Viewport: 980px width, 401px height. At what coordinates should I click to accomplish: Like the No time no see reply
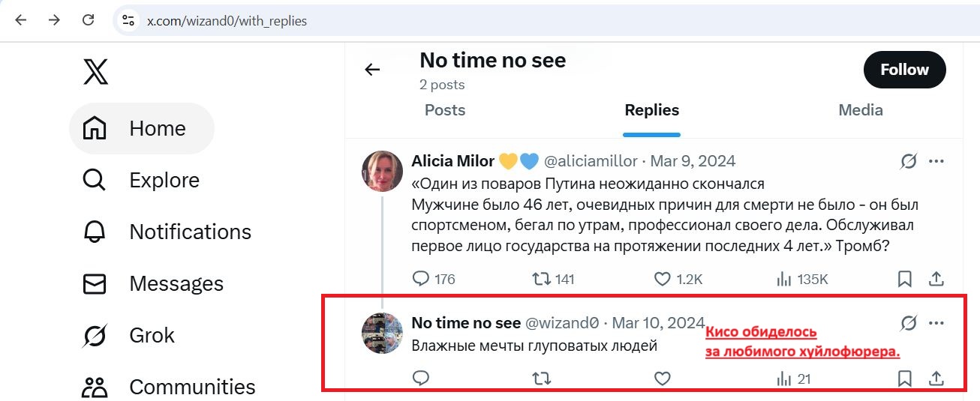point(662,379)
